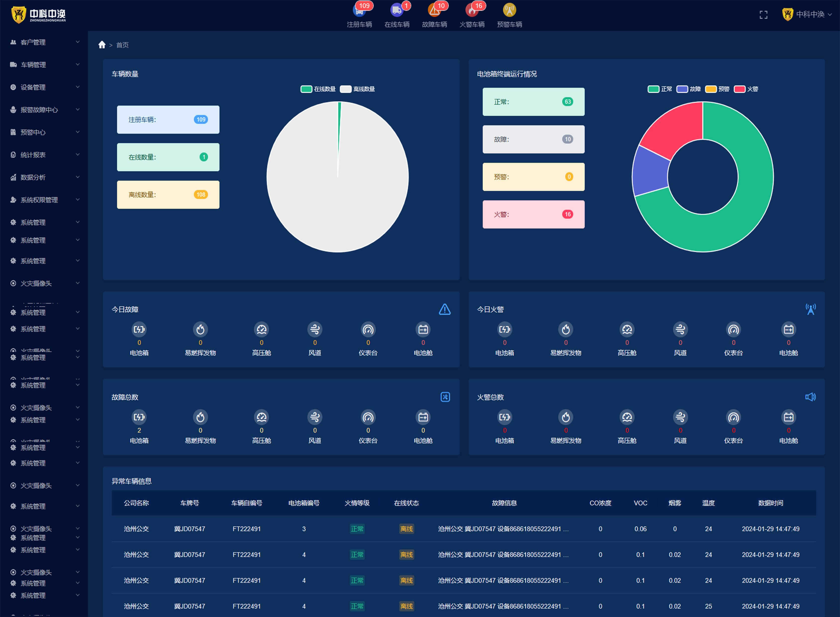The image size is (840, 617).
Task: Click the 首页 breadcrumb link
Action: click(x=122, y=45)
